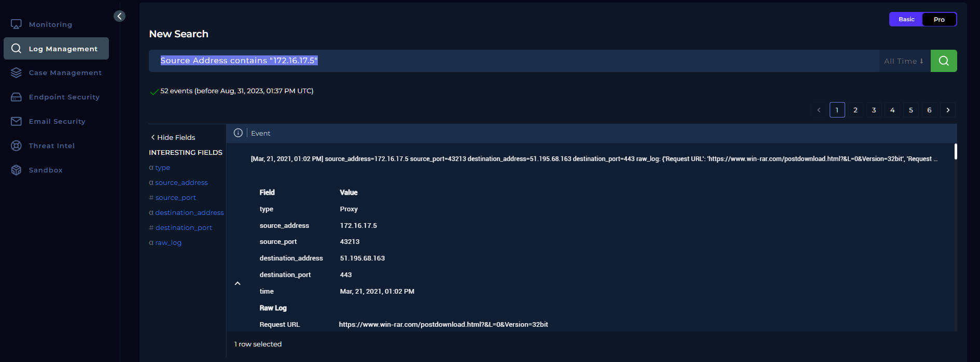
Task: Switch to Pro search mode
Action: pyautogui.click(x=939, y=19)
